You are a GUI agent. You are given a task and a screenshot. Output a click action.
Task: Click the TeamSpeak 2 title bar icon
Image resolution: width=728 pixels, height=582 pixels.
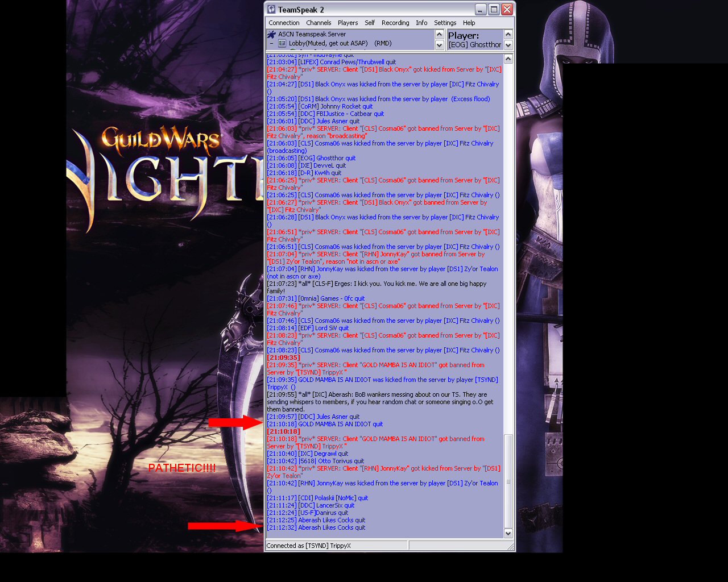tap(272, 10)
